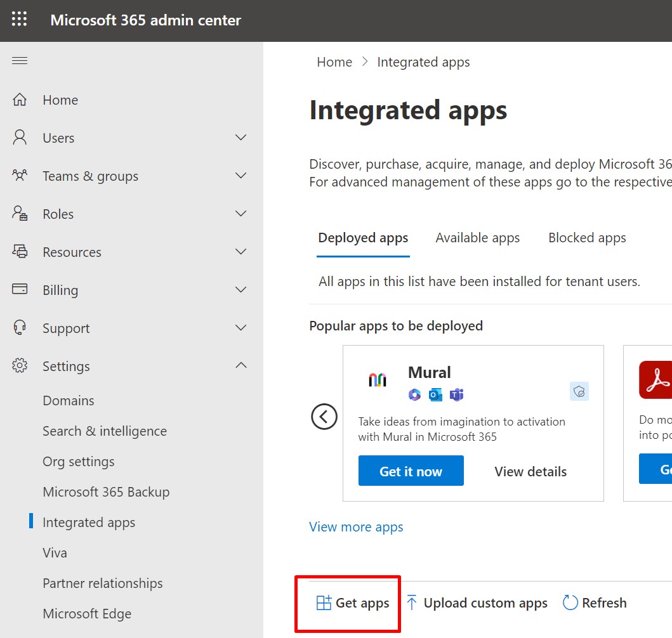
Task: Click the partially visible blue button on Adobe card
Action: [656, 469]
